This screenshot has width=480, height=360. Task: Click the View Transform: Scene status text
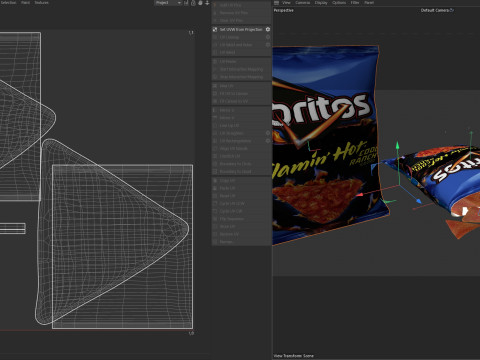click(294, 356)
